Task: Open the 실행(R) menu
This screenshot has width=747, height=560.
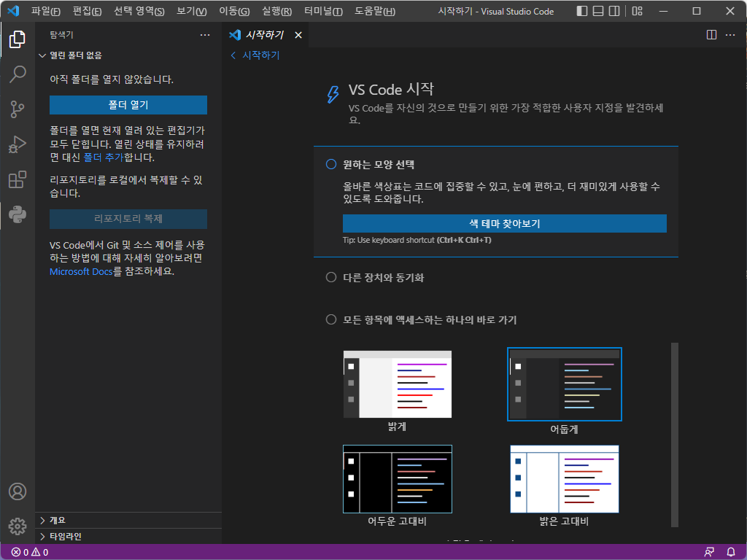Action: tap(276, 11)
